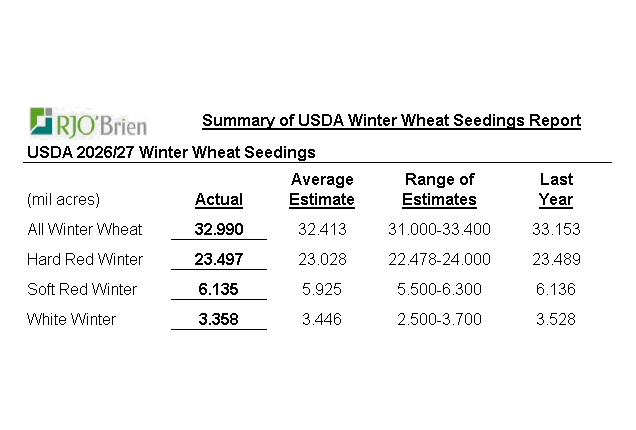Select the 2.500-3.700 estimate range cell
Image resolution: width=636 pixels, height=430 pixels.
pos(439,319)
